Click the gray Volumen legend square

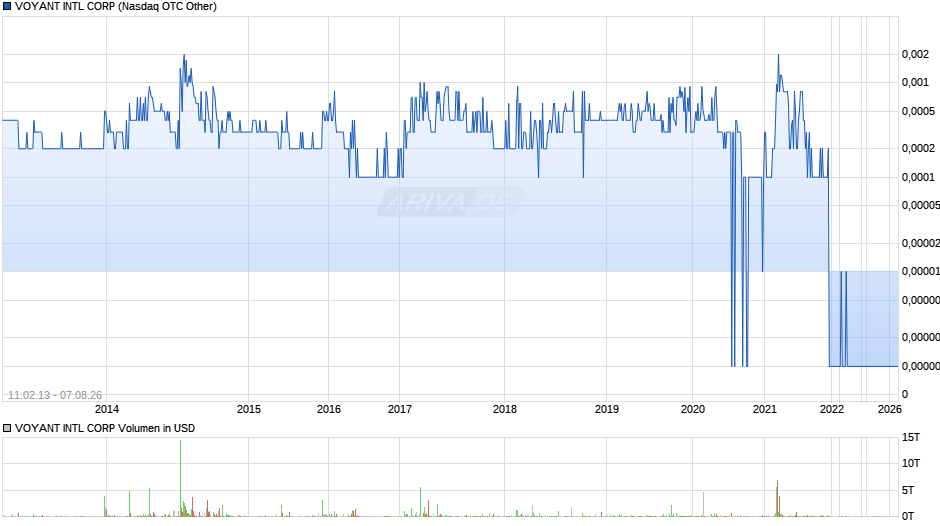[x=7, y=428]
